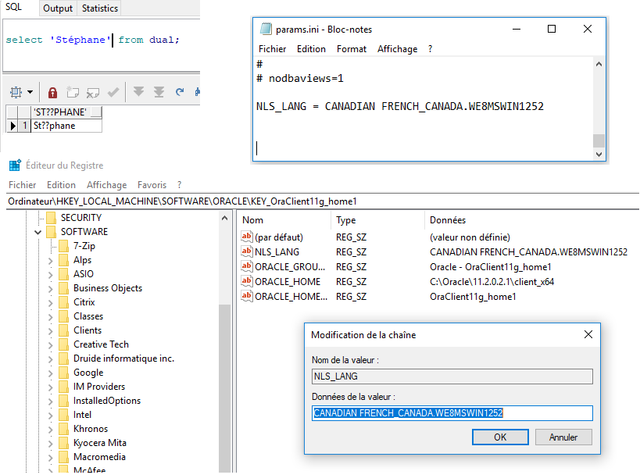The width and height of the screenshot is (640, 474).
Task: Click the ORACLE_GROU... string value icon
Action: tap(247, 267)
